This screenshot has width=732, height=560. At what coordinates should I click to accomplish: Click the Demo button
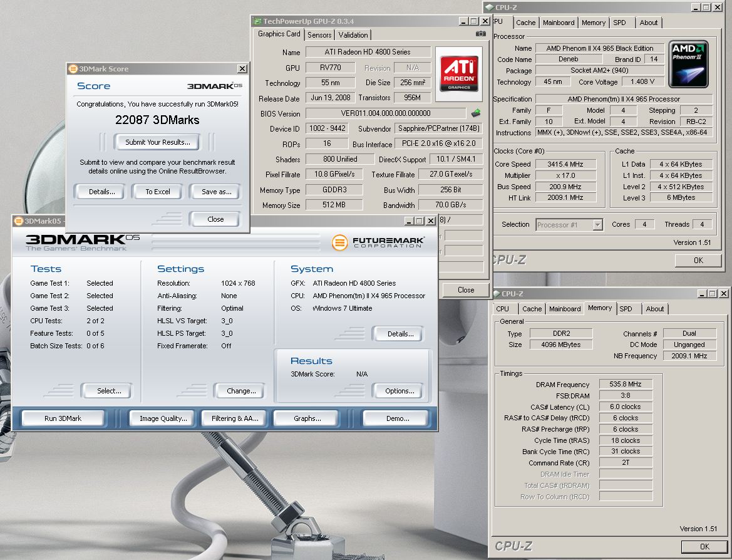pos(397,418)
